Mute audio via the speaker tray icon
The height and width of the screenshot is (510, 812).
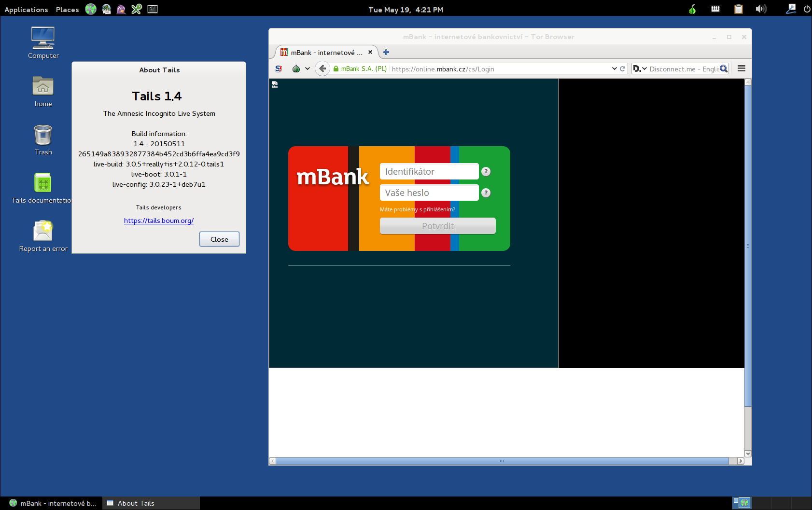click(761, 9)
